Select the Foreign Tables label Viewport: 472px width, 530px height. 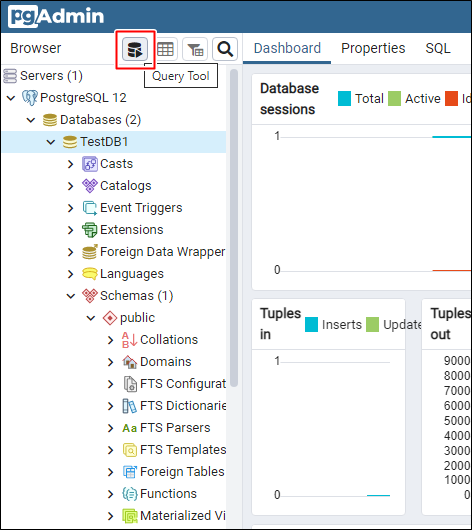point(182,472)
